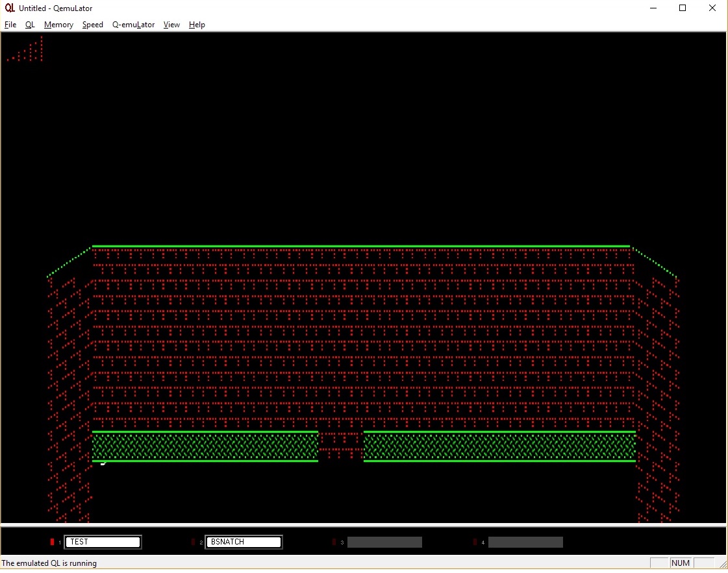Image resolution: width=728 pixels, height=573 pixels.
Task: Click the window resize grip at the corner
Action: click(x=723, y=564)
